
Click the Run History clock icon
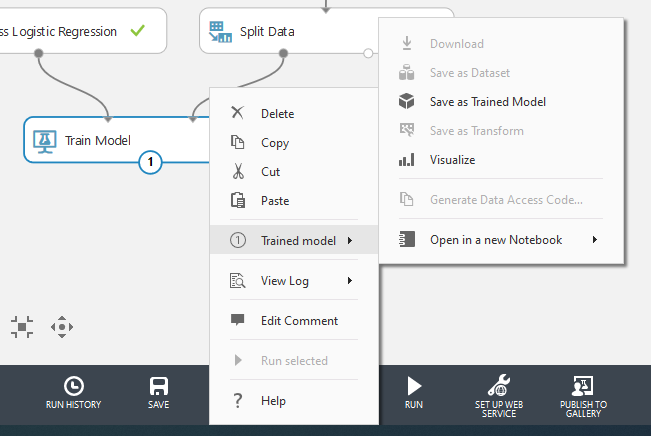(x=73, y=386)
